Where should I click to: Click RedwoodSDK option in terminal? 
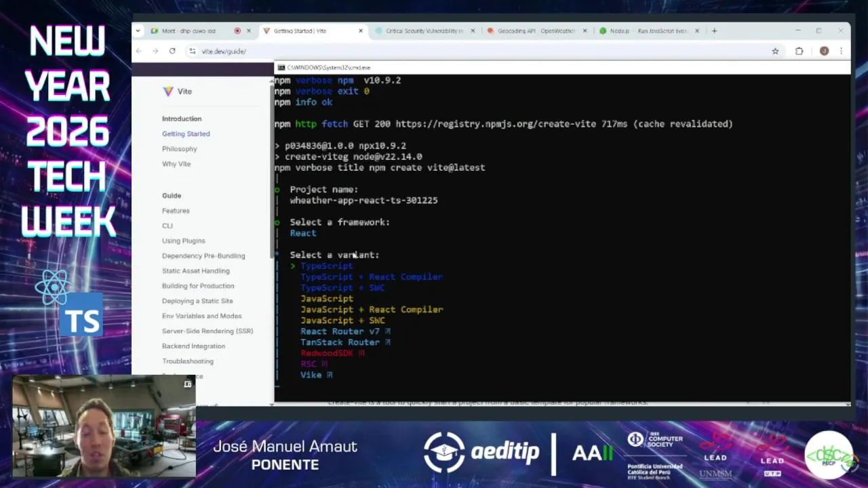(332, 353)
